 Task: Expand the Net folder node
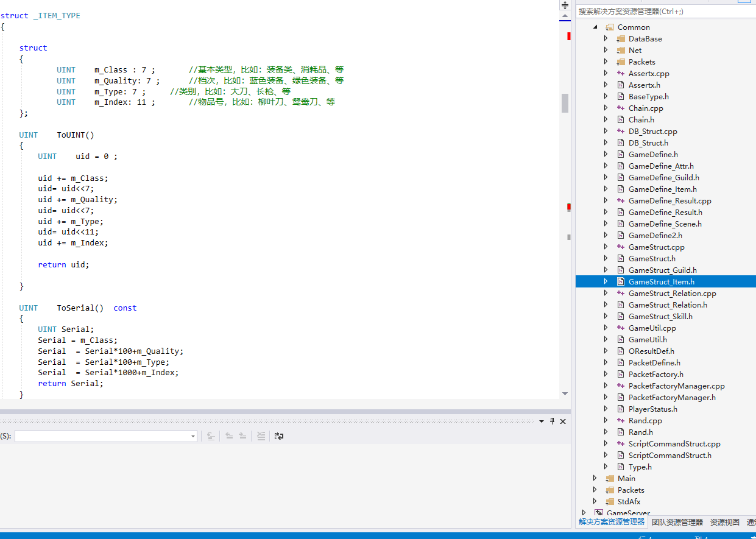606,51
